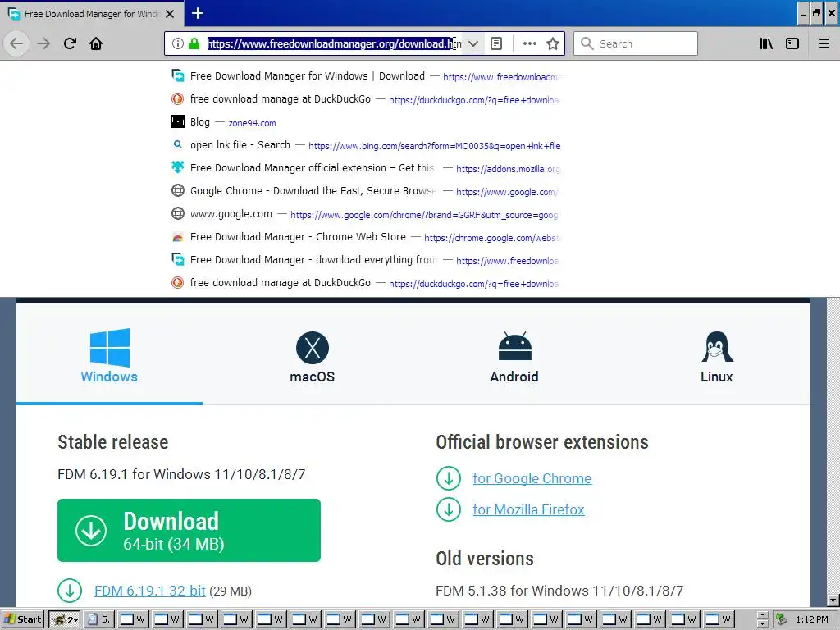Choose the www.google.com suggestion

366,214
